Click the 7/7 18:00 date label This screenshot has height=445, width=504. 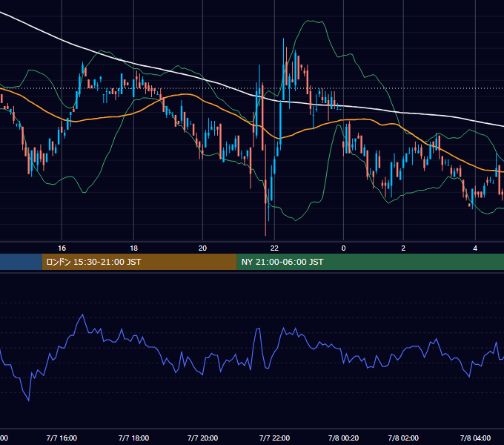tap(133, 438)
